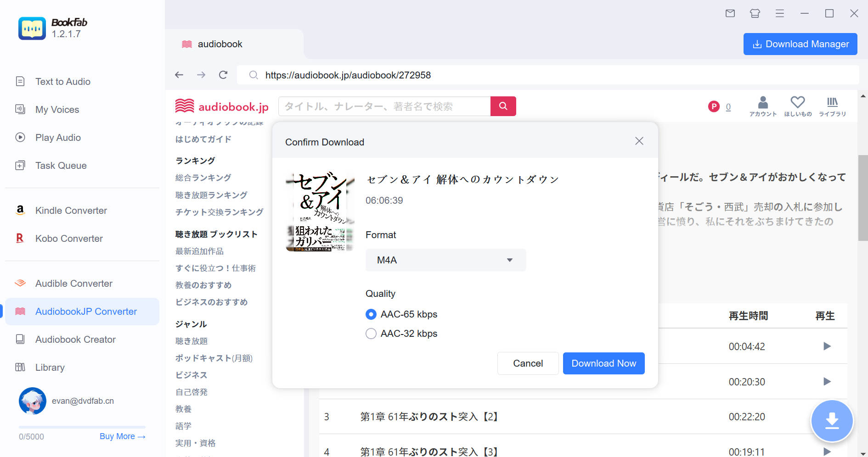This screenshot has height=457, width=868.
Task: Open the audiobook.jp library (ライブラリ) icon
Action: coord(832,106)
